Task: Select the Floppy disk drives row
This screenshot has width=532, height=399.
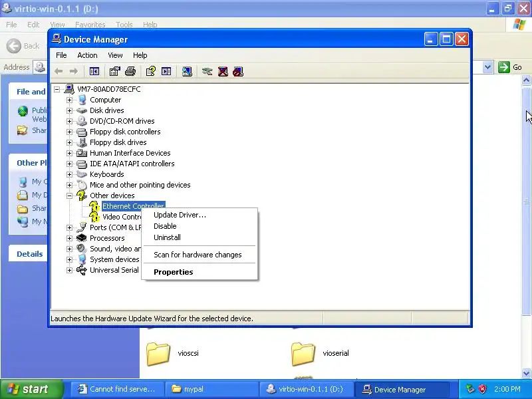Action: (118, 142)
